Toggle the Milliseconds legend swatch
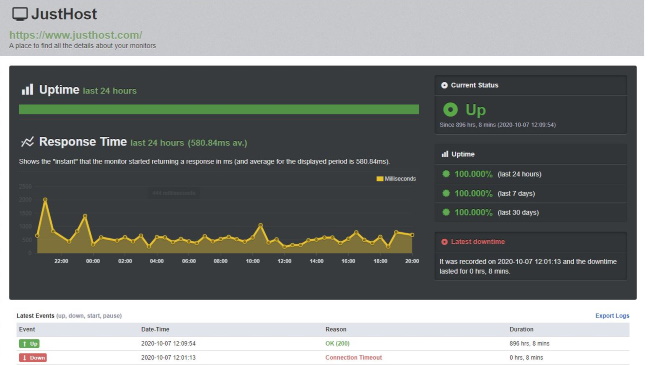The height and width of the screenshot is (365, 650). click(379, 179)
